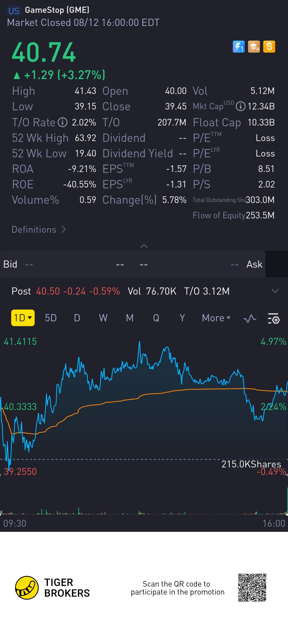This screenshot has height=644, width=288.
Task: Tap the QR code image
Action: coord(252,588)
